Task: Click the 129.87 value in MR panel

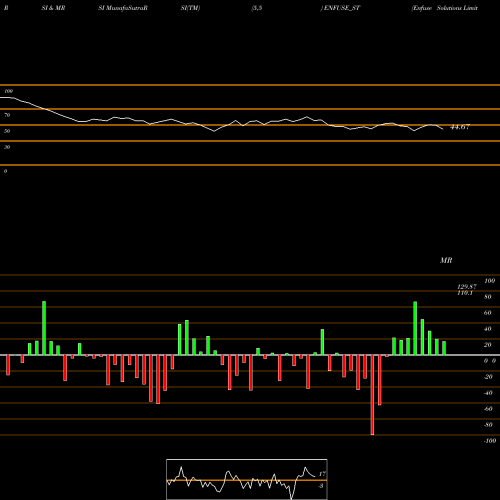Action: [467, 287]
